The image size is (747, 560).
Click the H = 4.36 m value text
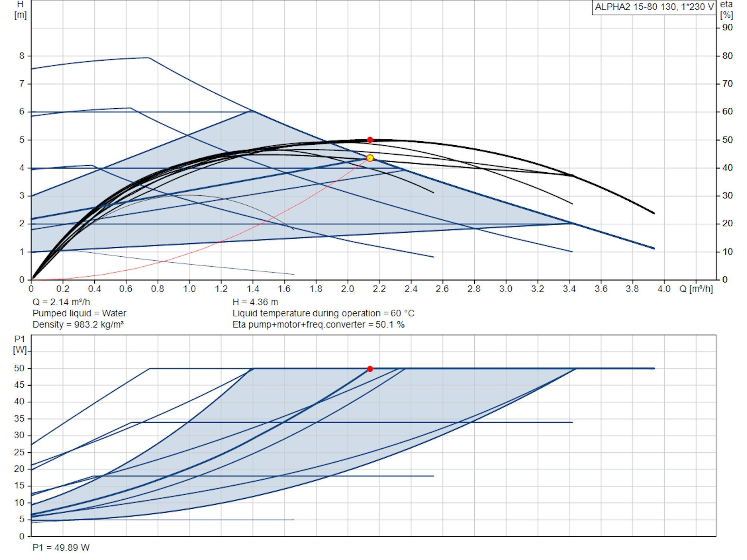255,302
